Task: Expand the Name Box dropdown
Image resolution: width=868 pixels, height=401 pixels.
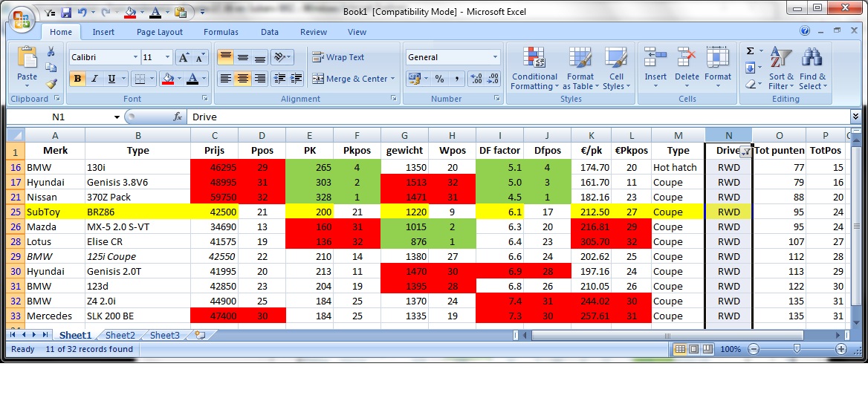Action: tap(117, 117)
